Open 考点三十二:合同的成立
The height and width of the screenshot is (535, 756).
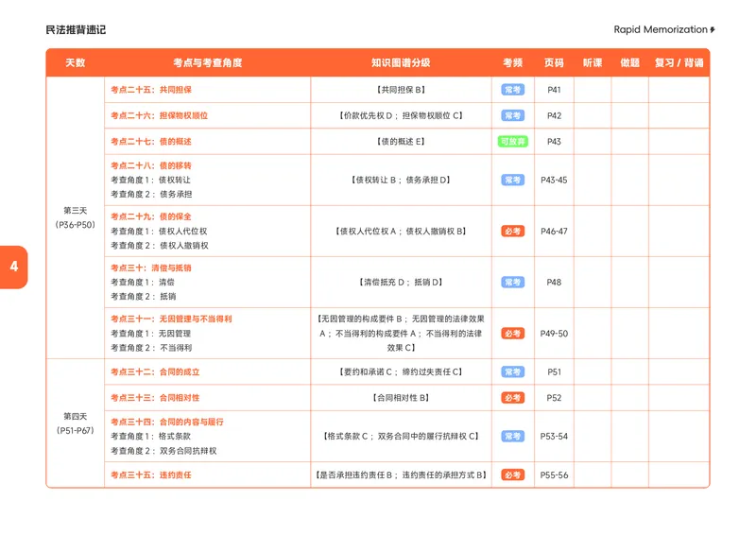coord(155,371)
